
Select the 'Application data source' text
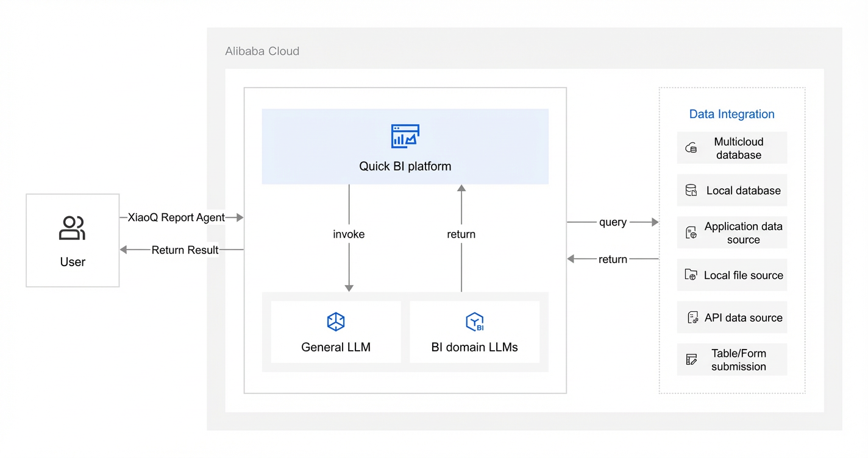coord(744,233)
